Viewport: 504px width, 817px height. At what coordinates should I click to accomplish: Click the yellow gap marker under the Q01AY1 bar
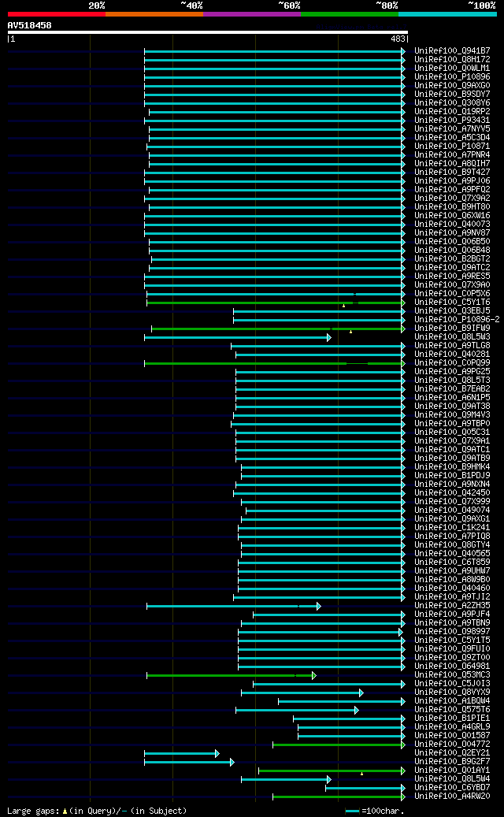pyautogui.click(x=362, y=774)
